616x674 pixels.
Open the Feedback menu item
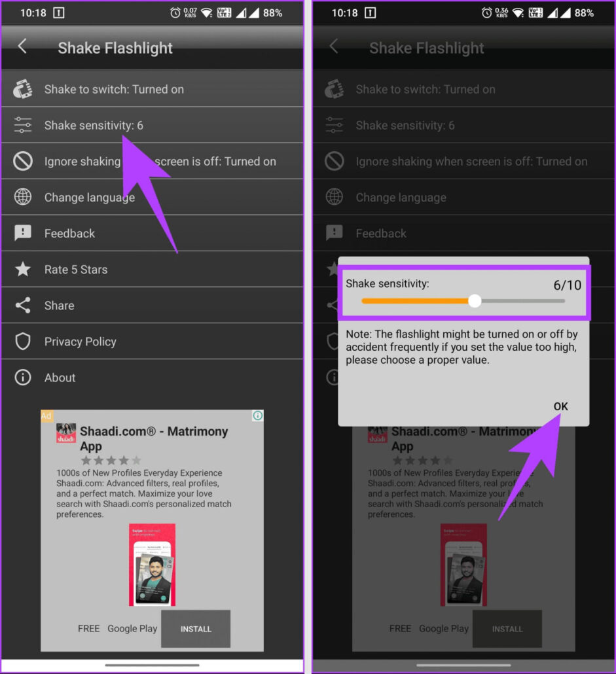(152, 234)
